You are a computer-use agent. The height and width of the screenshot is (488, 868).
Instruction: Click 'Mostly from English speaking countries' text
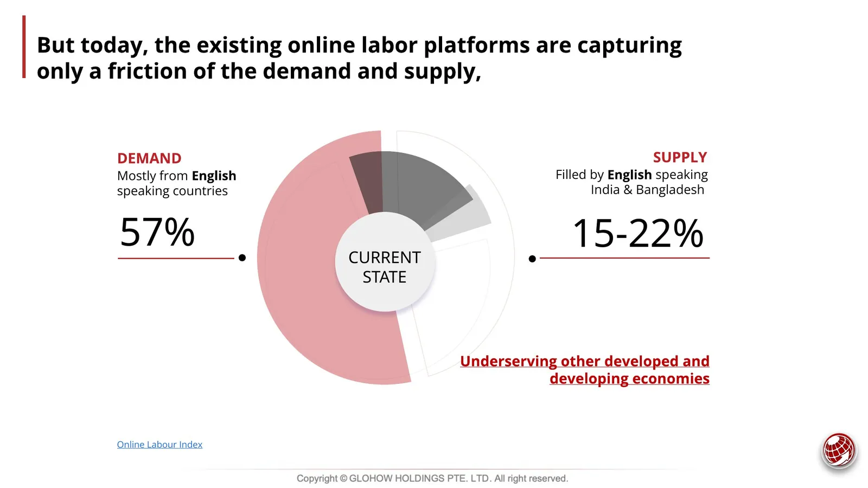click(x=177, y=183)
